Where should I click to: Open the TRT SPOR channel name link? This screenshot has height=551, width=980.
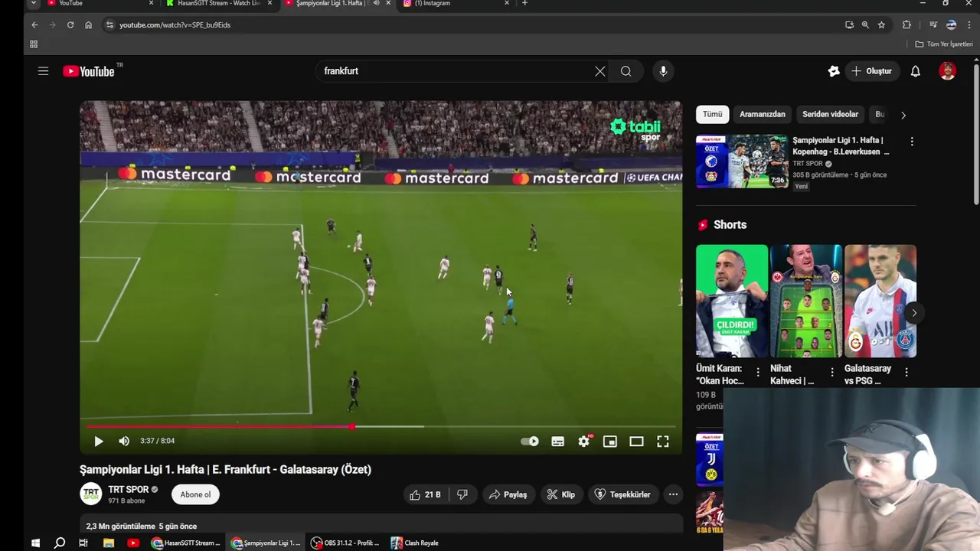click(129, 490)
